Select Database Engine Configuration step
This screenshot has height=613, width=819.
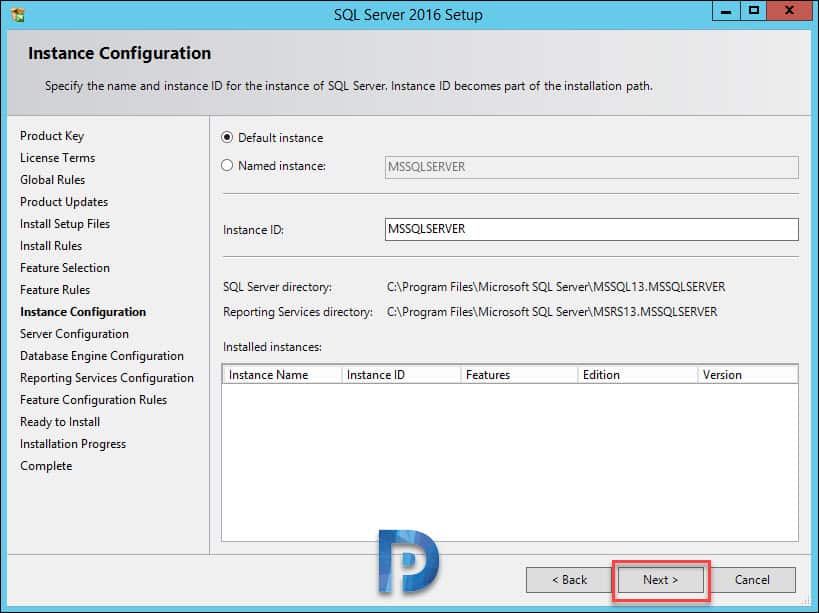102,356
